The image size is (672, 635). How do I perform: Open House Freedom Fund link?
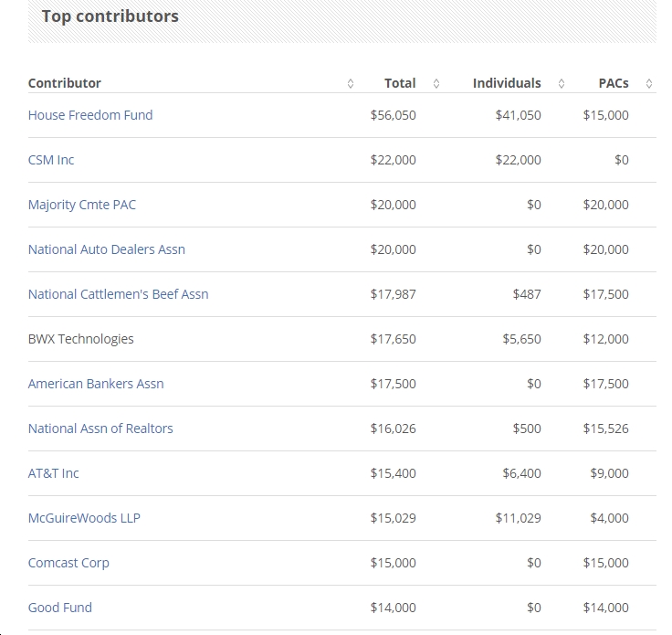(x=90, y=115)
